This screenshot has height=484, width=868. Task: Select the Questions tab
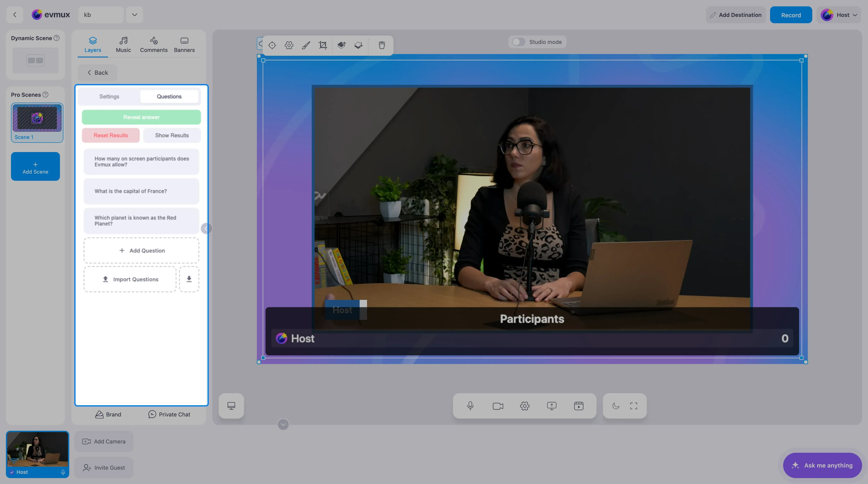[x=169, y=97]
